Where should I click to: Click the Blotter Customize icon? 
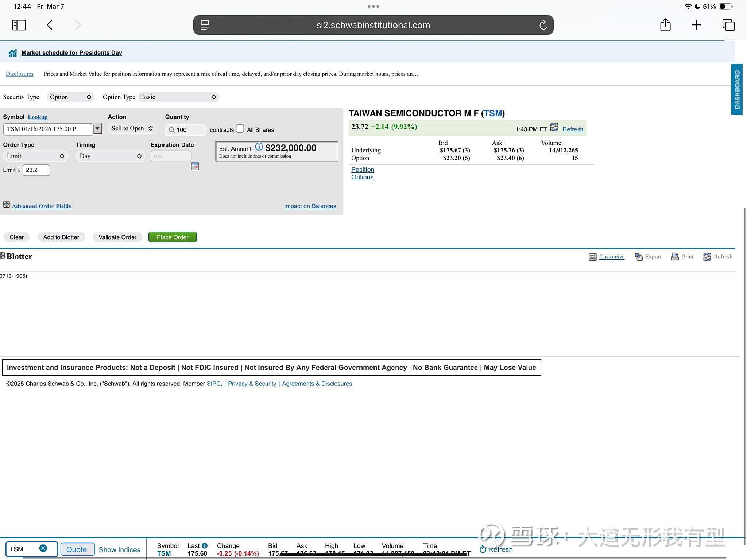tap(592, 257)
